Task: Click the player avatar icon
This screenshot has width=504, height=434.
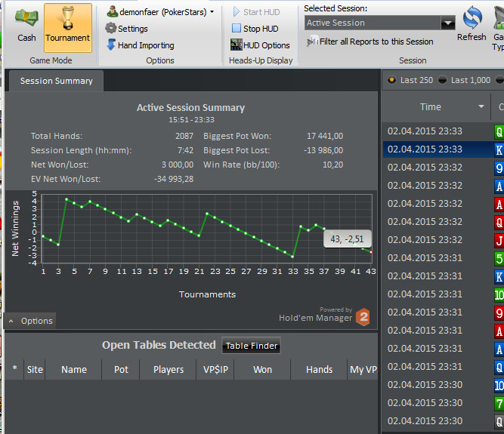Action: point(112,11)
